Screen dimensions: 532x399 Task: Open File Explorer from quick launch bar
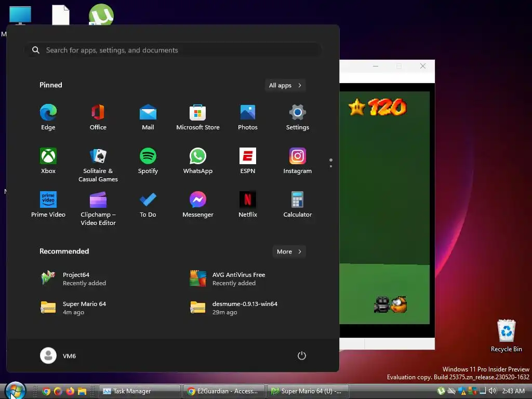(82, 391)
